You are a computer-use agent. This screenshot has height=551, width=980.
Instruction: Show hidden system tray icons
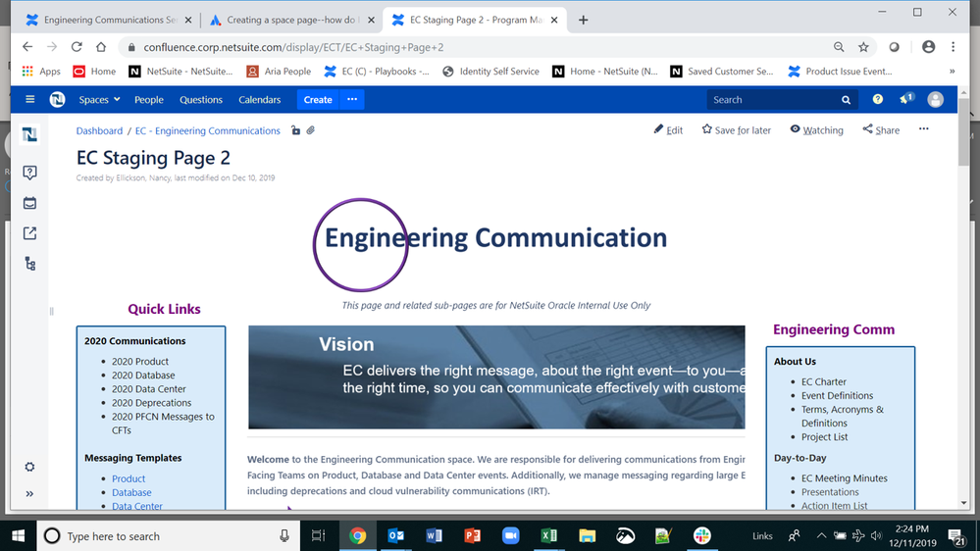coord(821,536)
